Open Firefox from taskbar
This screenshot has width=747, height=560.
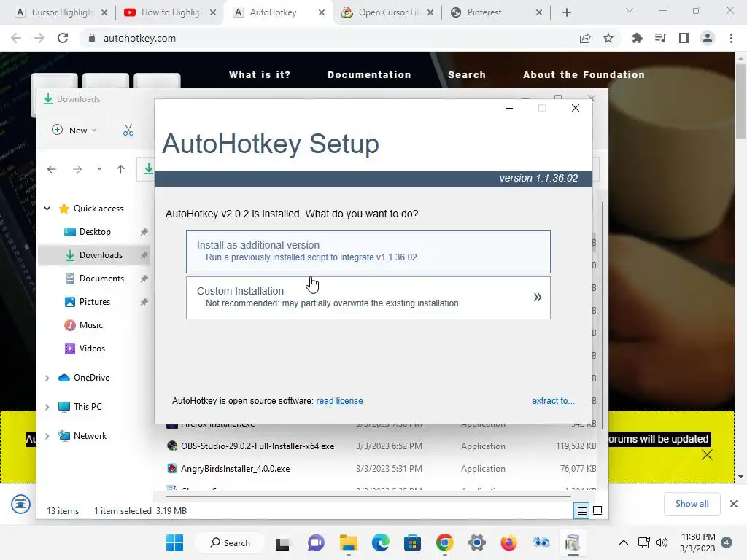(x=508, y=542)
